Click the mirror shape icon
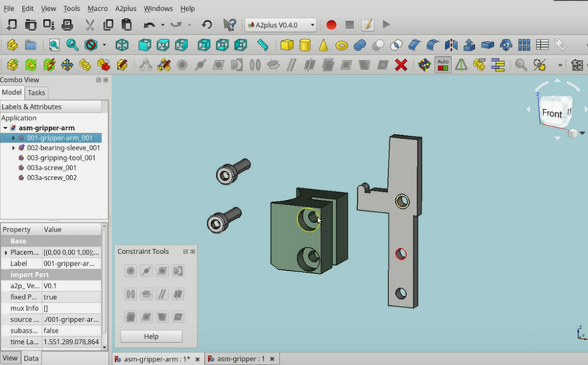This screenshot has height=365, width=588. [451, 45]
